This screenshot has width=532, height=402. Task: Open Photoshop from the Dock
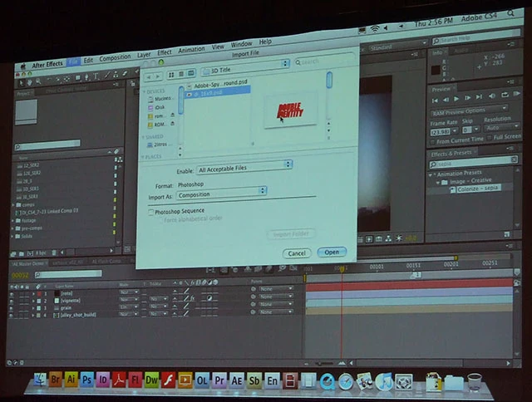pyautogui.click(x=86, y=380)
